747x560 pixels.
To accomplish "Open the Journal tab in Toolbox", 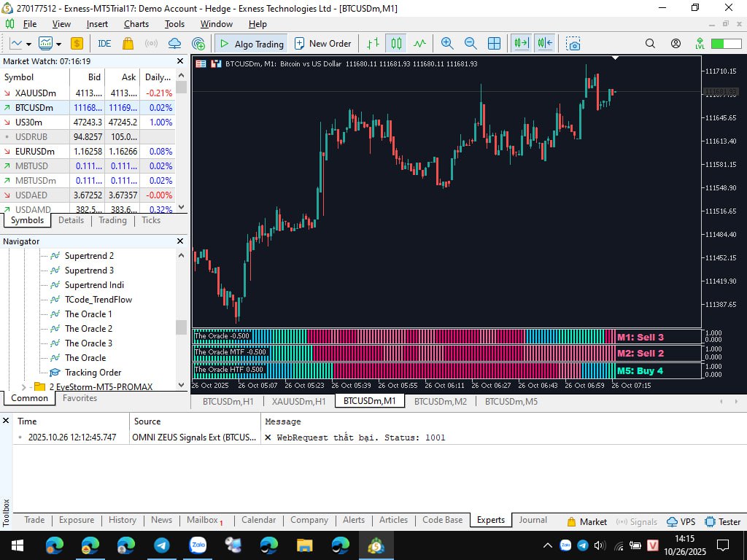I will tap(533, 520).
